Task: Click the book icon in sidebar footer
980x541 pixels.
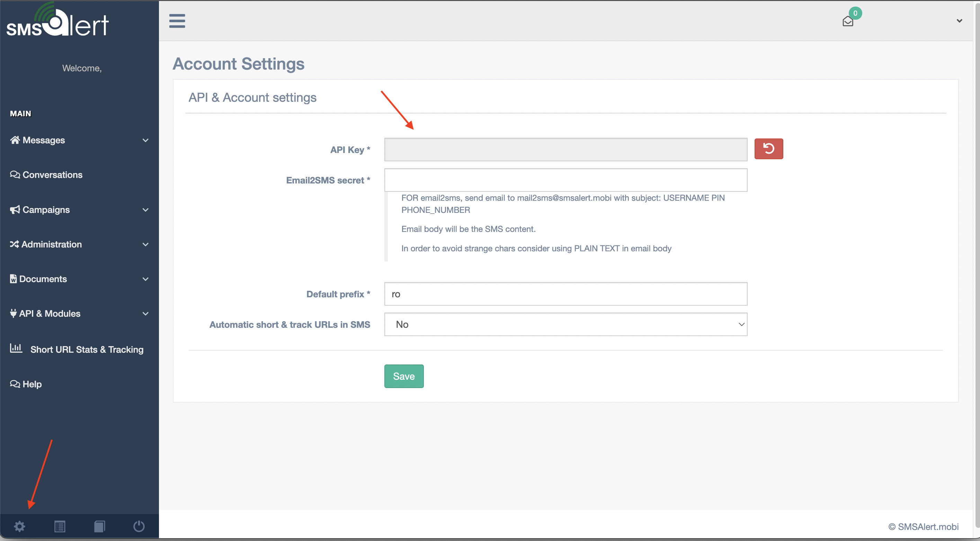Action: click(99, 526)
